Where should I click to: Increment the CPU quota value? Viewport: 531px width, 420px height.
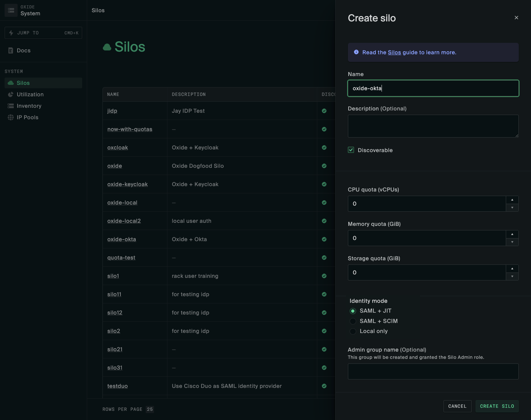tap(512, 200)
